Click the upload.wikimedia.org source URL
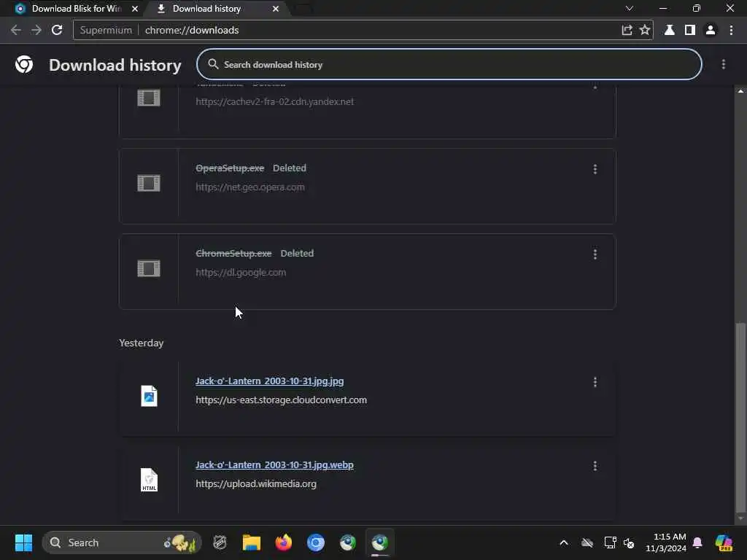Viewport: 747px width, 560px height. pos(256,484)
